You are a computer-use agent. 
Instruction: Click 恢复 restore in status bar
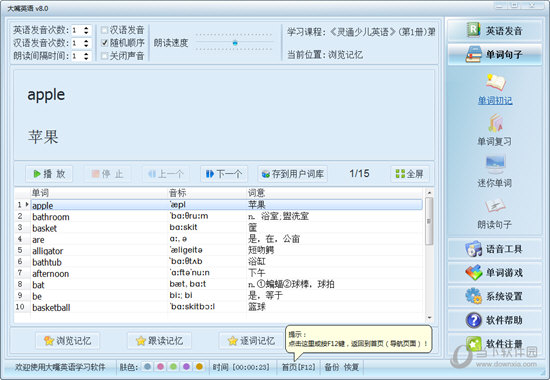pyautogui.click(x=351, y=367)
